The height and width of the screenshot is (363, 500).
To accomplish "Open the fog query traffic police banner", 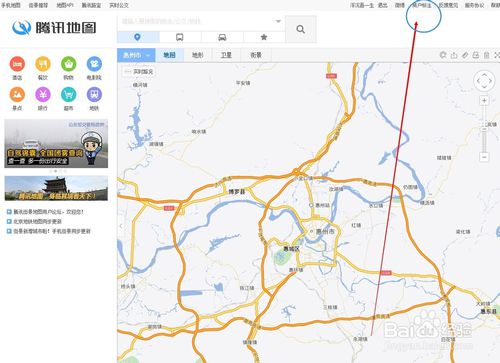I will click(x=56, y=144).
